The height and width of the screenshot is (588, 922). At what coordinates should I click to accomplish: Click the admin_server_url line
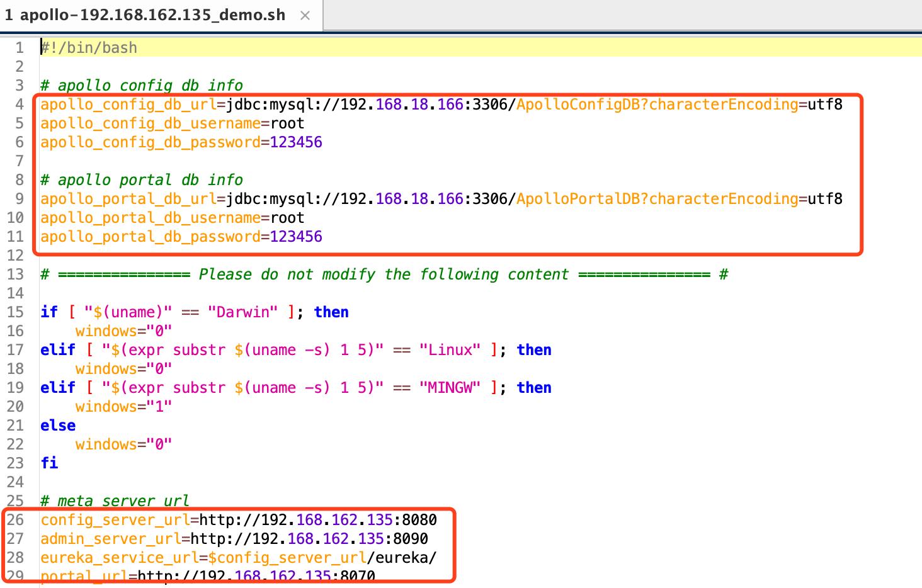pyautogui.click(x=234, y=539)
